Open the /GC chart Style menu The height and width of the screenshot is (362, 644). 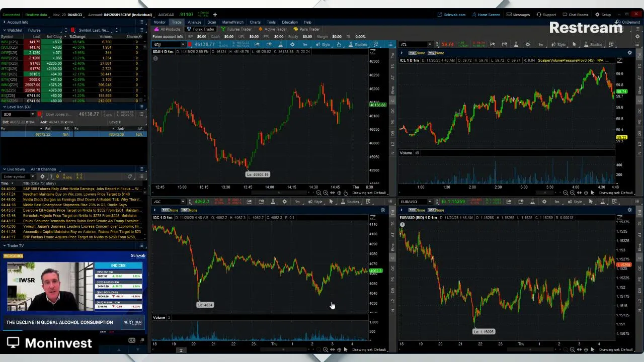315,202
